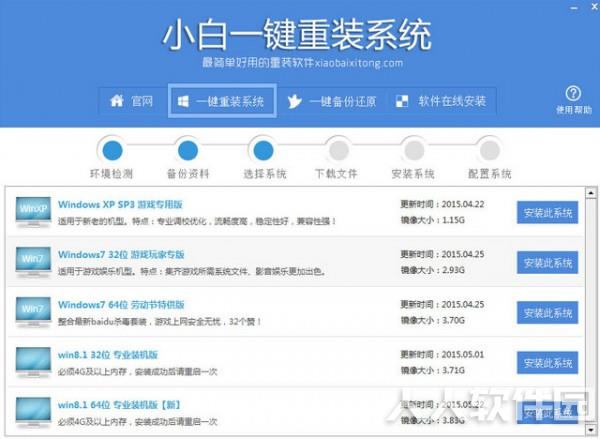Click the 镜像大小：3.70G text
600x439 pixels.
432,320
